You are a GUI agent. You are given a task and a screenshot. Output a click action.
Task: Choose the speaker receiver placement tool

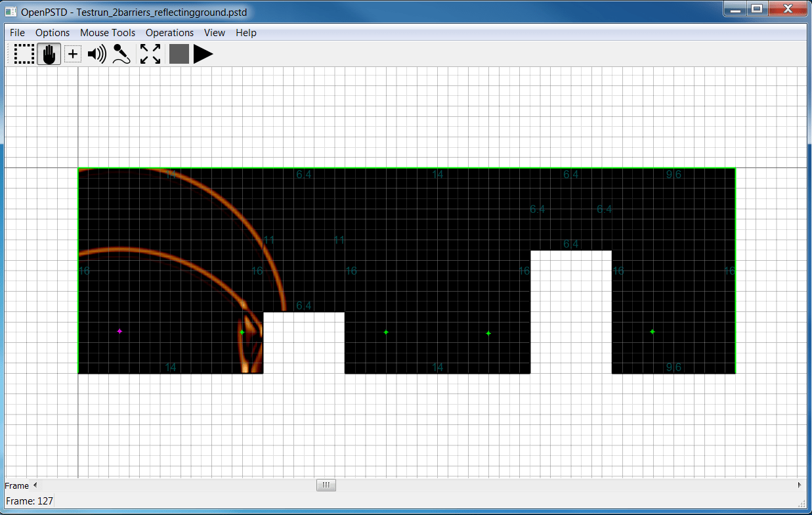coord(96,54)
